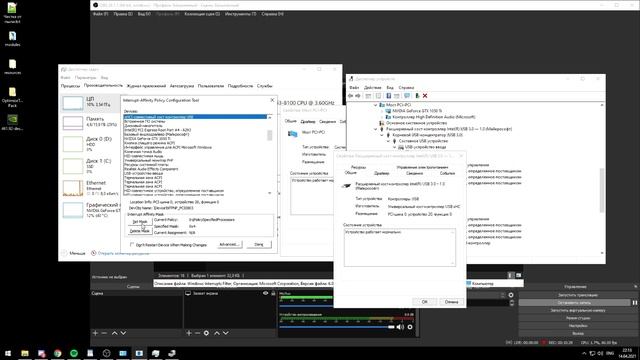Viewport: 640px width, 360px height.
Task: Select 'Контроллер High Definition Audio' in Device Manager tree
Action: pos(433,117)
